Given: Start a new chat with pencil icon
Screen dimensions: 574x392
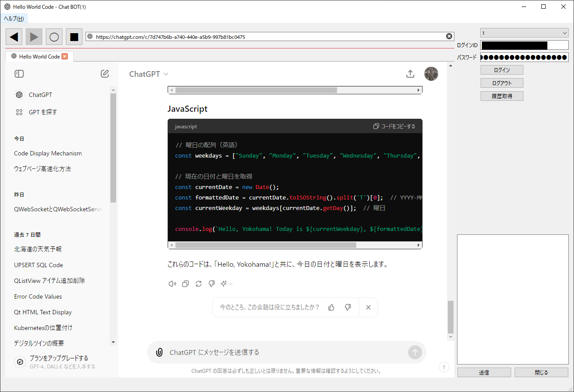Looking at the screenshot, I should click(x=105, y=74).
